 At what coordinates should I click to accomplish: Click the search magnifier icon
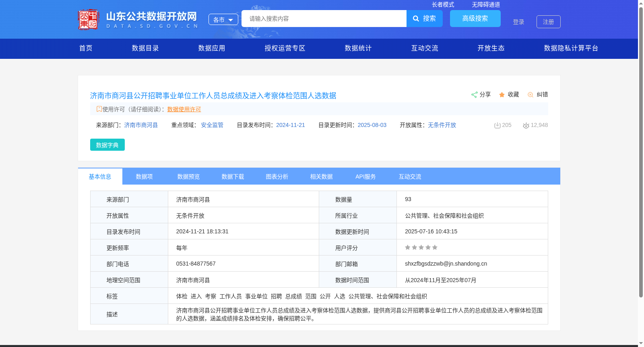(x=416, y=19)
